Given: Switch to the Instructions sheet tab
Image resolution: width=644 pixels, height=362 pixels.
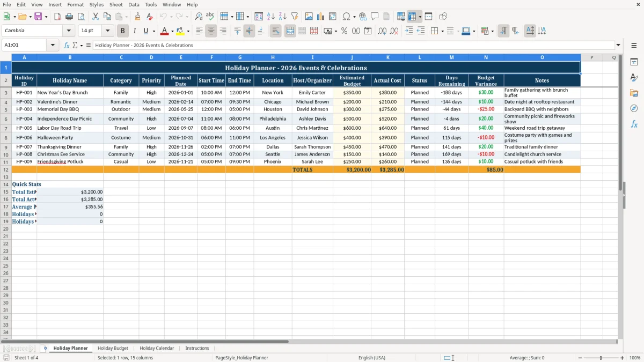Looking at the screenshot, I should click(x=197, y=348).
